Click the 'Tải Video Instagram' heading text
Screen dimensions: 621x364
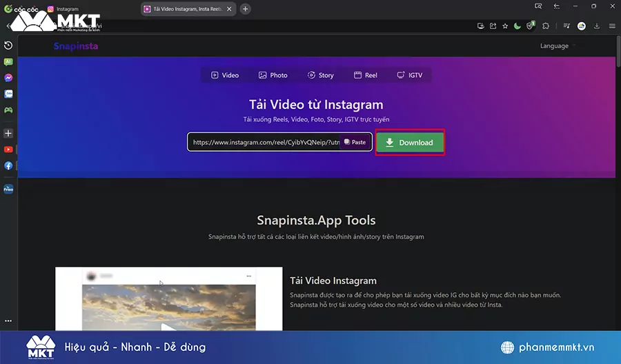(x=333, y=281)
